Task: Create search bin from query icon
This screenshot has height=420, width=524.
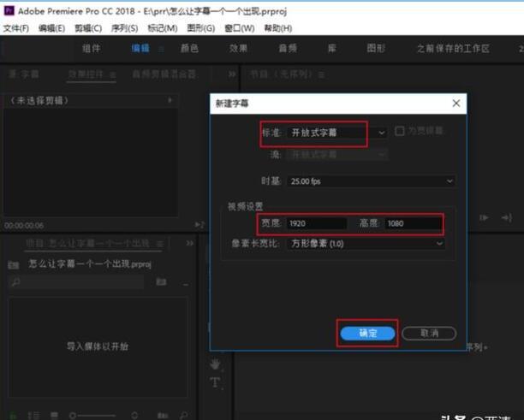Action: (x=162, y=282)
